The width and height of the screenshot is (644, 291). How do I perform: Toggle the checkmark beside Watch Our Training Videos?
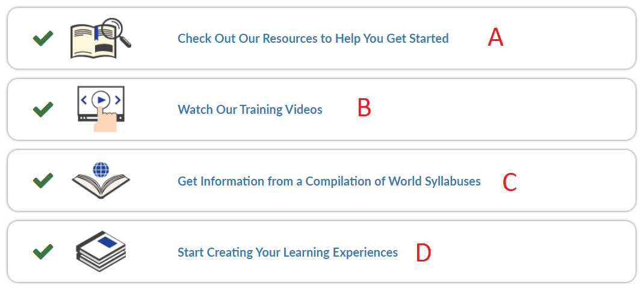43,109
